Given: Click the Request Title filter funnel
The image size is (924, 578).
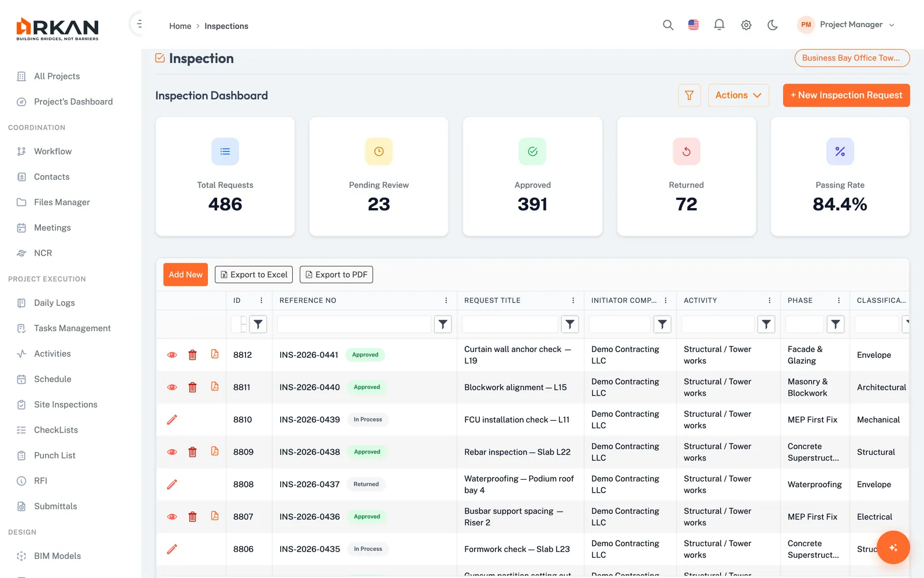Looking at the screenshot, I should (570, 324).
